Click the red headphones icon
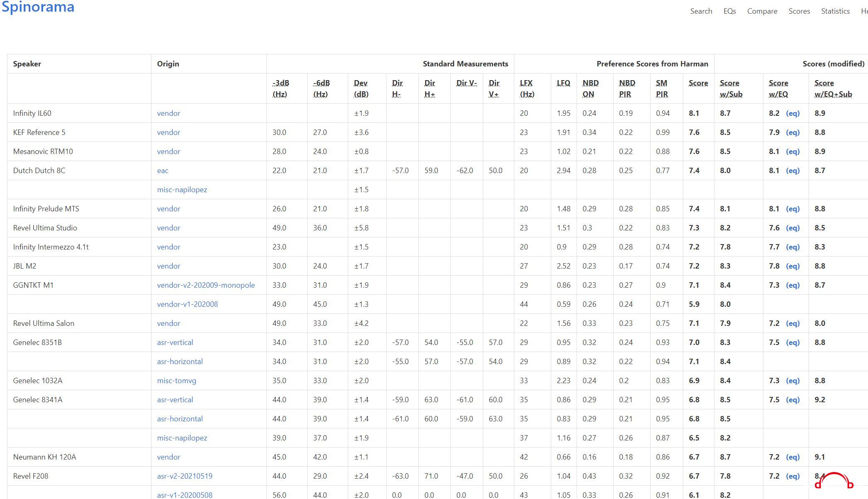 834,481
